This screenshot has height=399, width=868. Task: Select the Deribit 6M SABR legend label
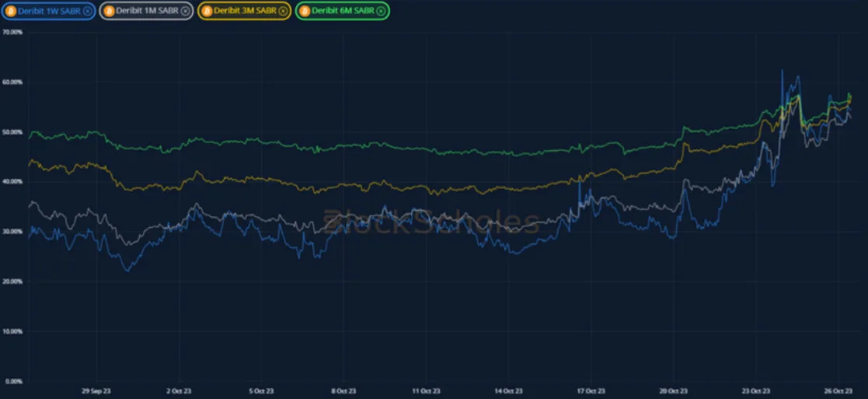click(343, 11)
